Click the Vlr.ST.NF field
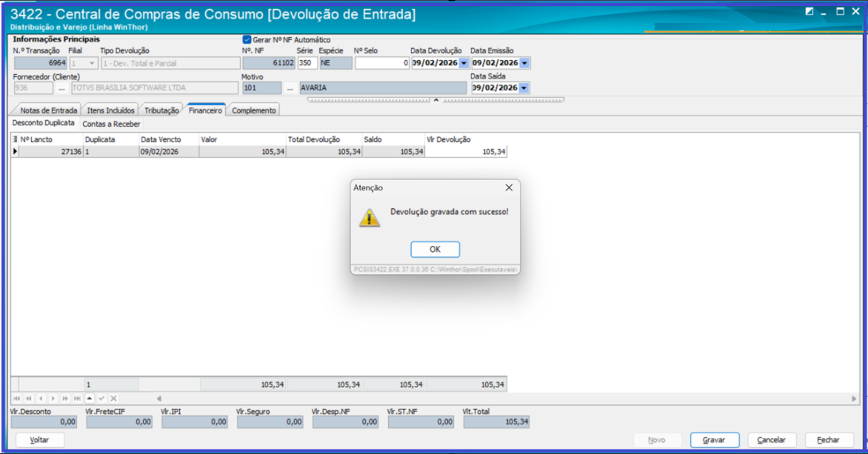 pos(421,422)
